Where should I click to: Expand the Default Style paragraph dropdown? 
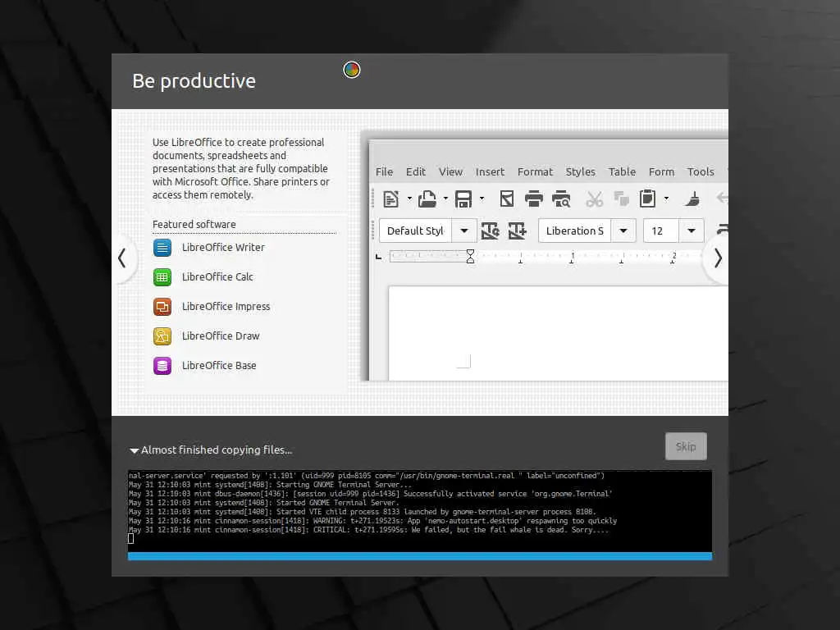click(464, 231)
